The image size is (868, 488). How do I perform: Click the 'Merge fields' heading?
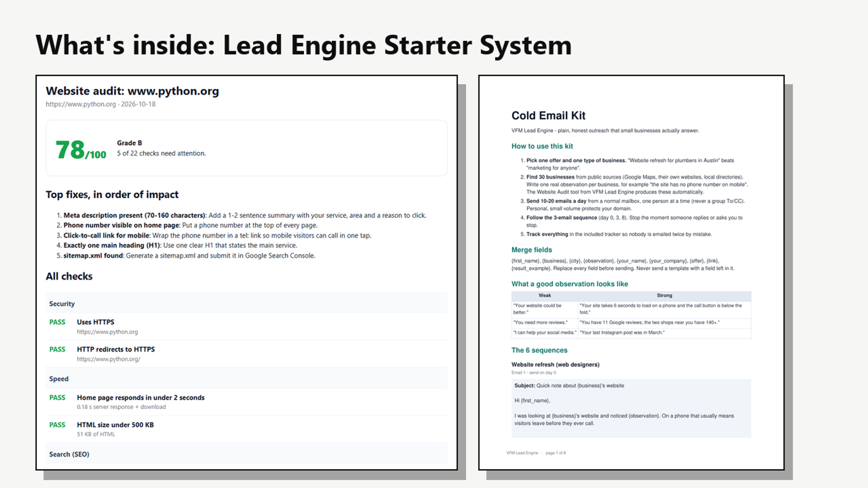(x=532, y=250)
